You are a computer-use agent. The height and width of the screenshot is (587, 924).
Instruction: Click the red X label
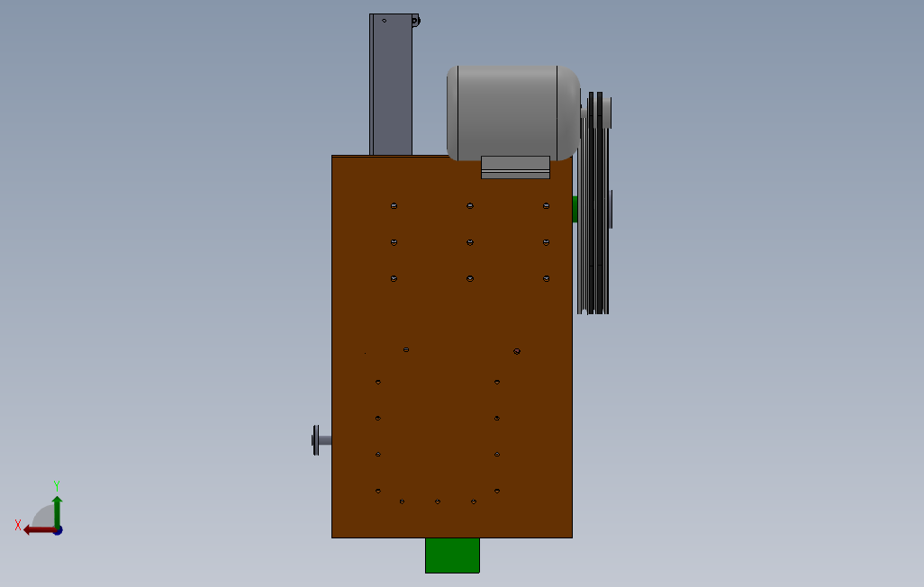[18, 525]
